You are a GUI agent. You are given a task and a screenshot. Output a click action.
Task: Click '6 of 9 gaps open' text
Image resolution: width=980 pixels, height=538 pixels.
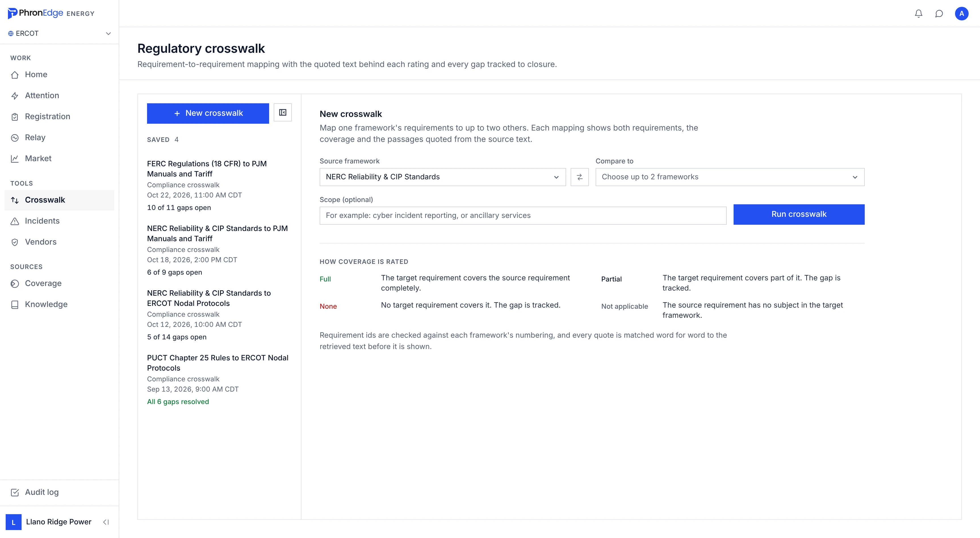coord(174,272)
